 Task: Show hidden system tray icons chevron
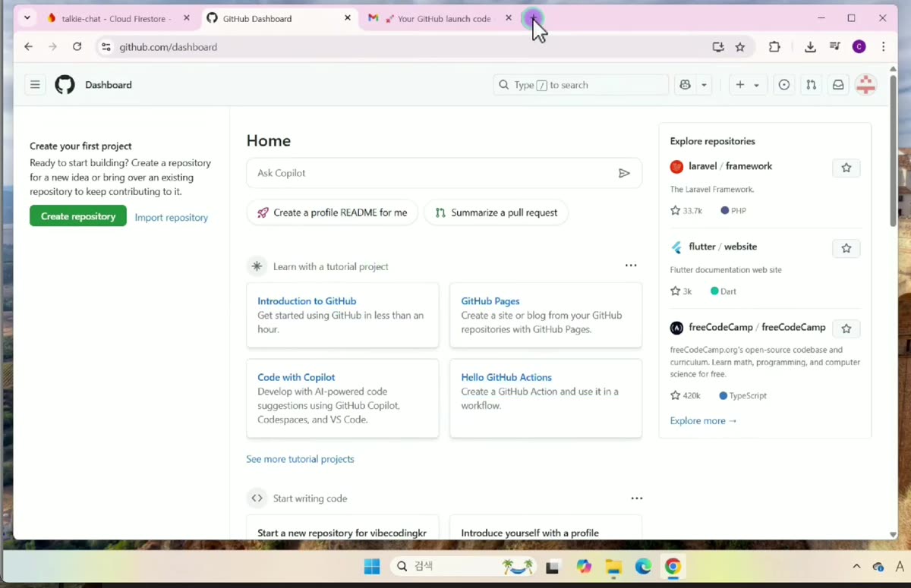click(857, 567)
